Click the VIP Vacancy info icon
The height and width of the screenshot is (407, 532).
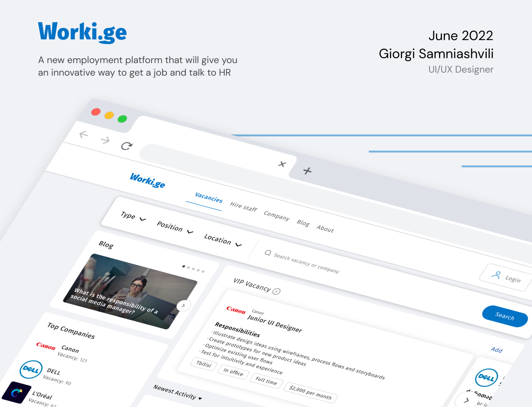point(277,291)
